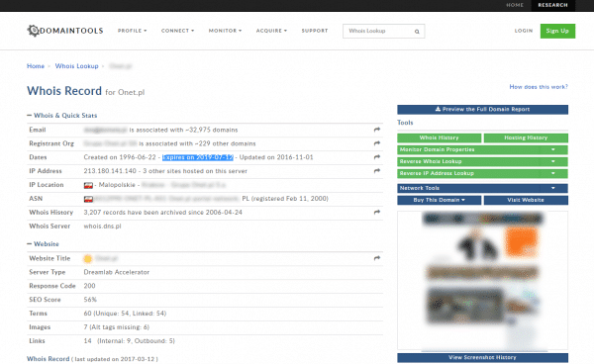Image resolution: width=594 pixels, height=364 pixels.
Task: Open the Profile menu
Action: click(132, 31)
